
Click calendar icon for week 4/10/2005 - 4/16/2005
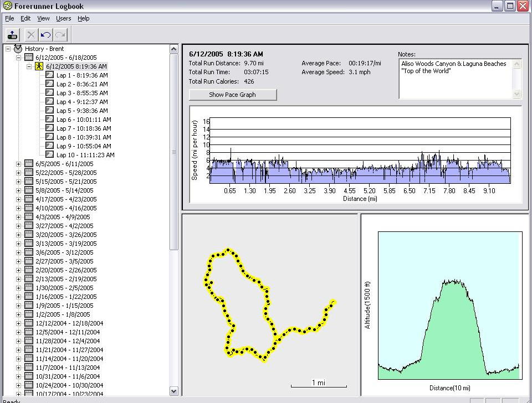(29, 208)
